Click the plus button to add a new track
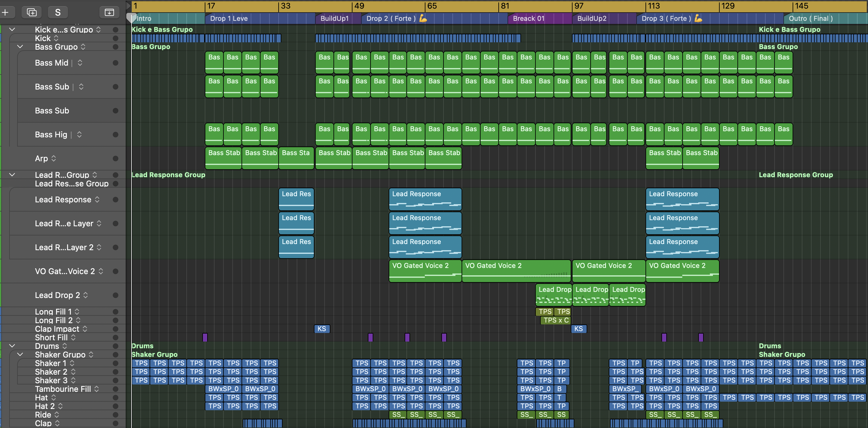Viewport: 868px width, 428px height. 6,13
